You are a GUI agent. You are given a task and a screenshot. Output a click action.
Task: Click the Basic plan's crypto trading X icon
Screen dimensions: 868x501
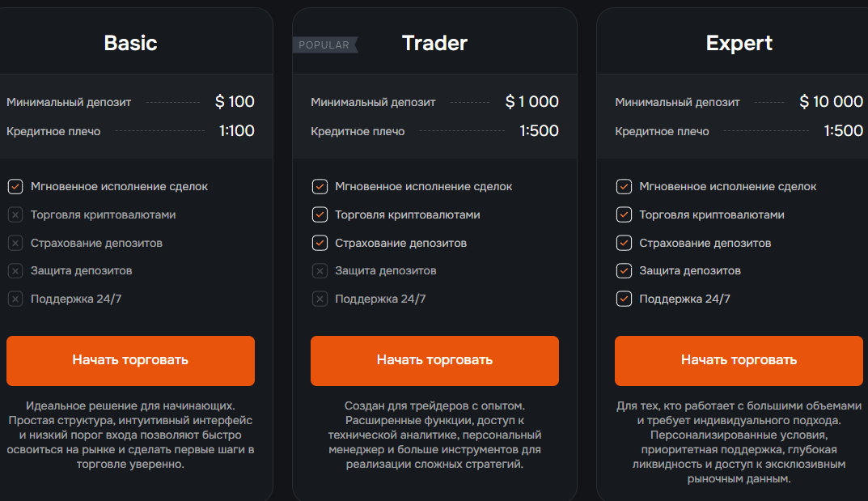[15, 214]
